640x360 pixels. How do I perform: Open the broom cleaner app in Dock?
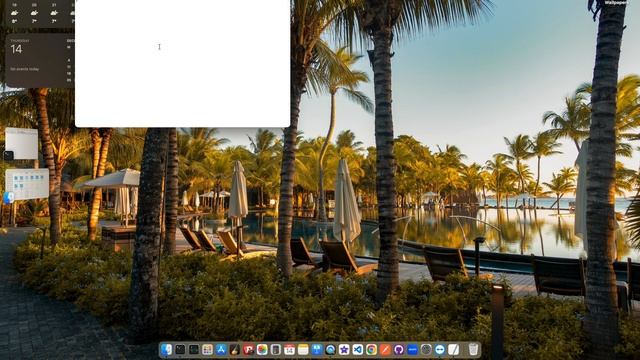[x=235, y=349]
